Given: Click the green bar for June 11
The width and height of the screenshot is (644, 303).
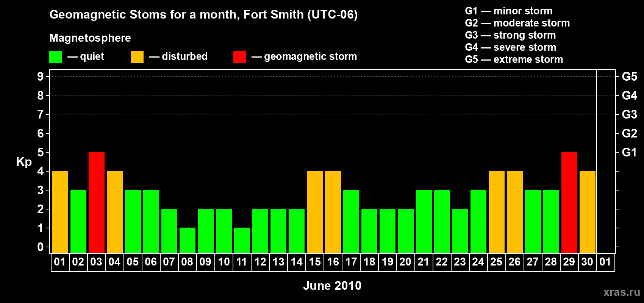Looking at the screenshot, I should point(242,240).
